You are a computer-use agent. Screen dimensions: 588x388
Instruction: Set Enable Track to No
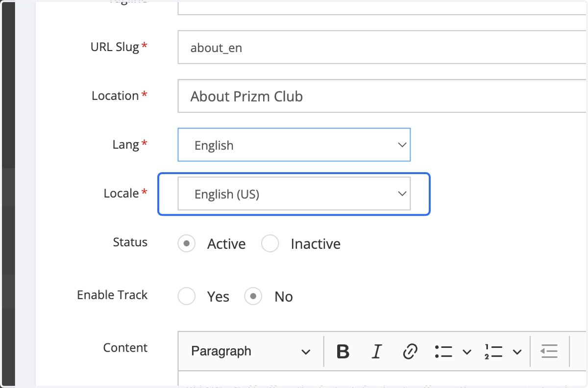[x=253, y=296]
